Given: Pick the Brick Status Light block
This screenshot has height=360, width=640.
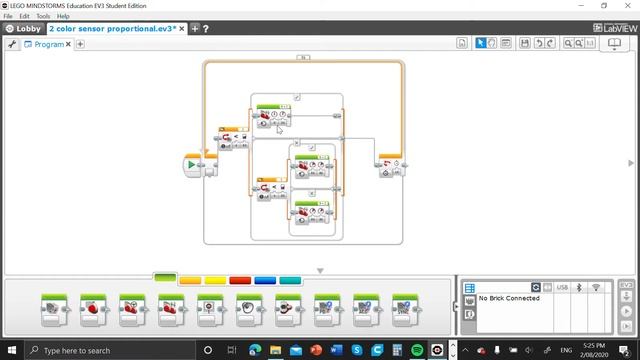Looking at the screenshot, I should coord(288,310).
